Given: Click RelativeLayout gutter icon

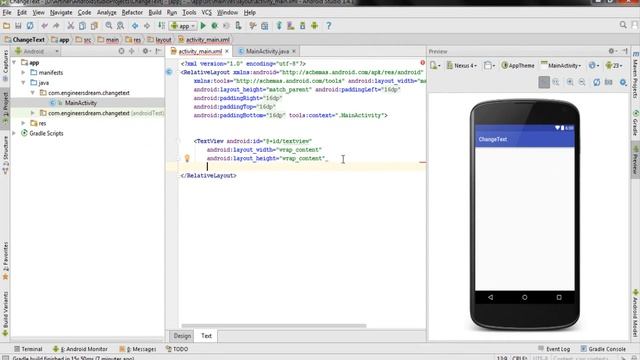Looking at the screenshot, I should [169, 72].
